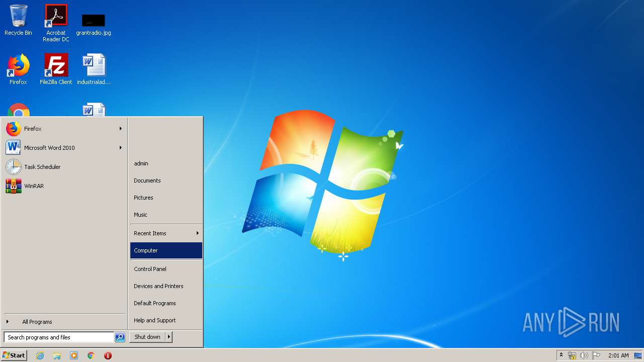Open Windows Explorer from the taskbar
Image resolution: width=644 pixels, height=362 pixels.
[x=57, y=355]
